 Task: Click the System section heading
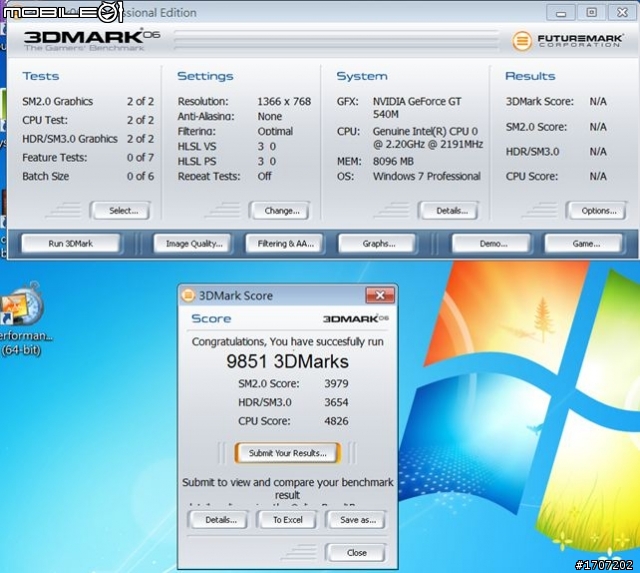tap(362, 76)
